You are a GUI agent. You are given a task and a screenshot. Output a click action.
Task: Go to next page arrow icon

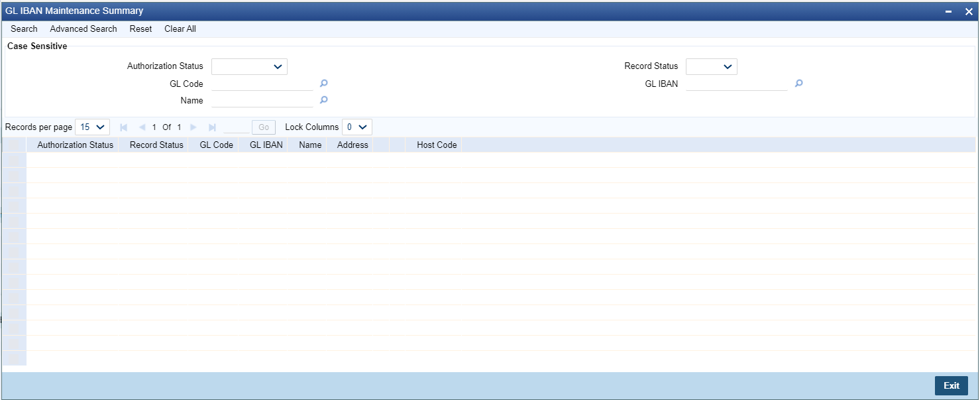(x=193, y=127)
